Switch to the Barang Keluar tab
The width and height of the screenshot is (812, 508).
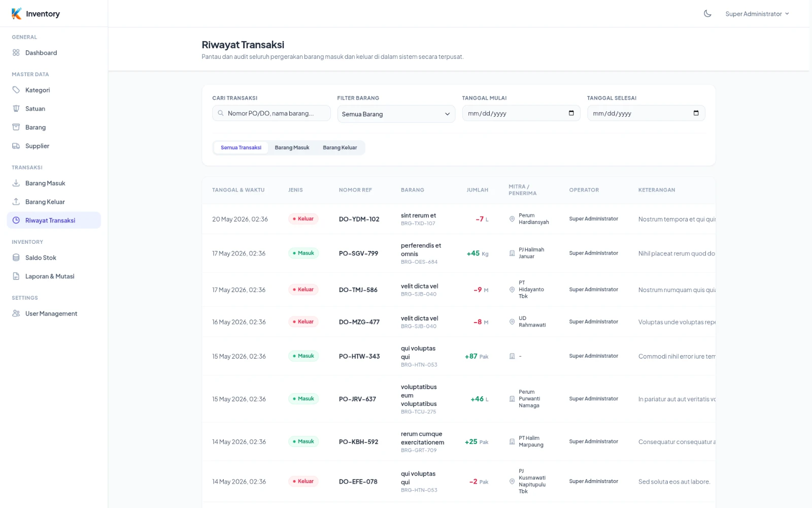click(x=340, y=148)
